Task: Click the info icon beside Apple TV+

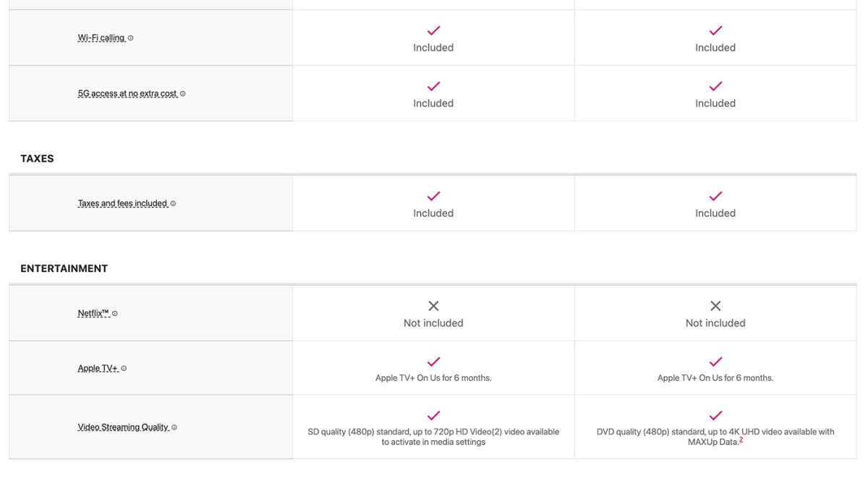Action: [x=124, y=369]
